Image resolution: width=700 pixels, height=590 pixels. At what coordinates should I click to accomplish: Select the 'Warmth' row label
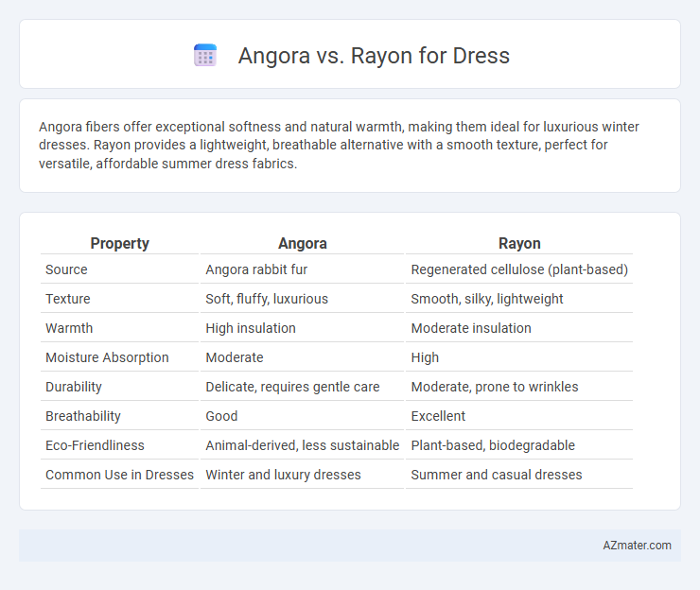[69, 328]
